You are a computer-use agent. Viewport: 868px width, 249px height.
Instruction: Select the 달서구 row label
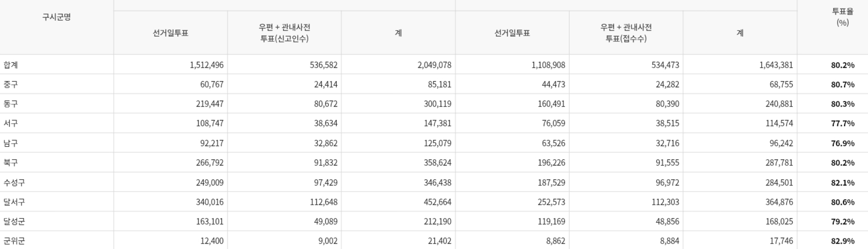tap(14, 202)
